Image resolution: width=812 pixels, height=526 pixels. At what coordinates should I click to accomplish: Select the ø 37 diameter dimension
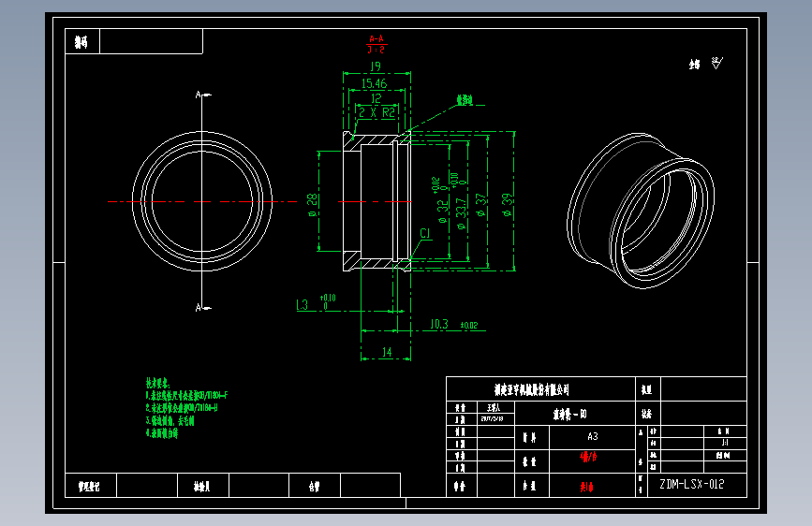481,205
